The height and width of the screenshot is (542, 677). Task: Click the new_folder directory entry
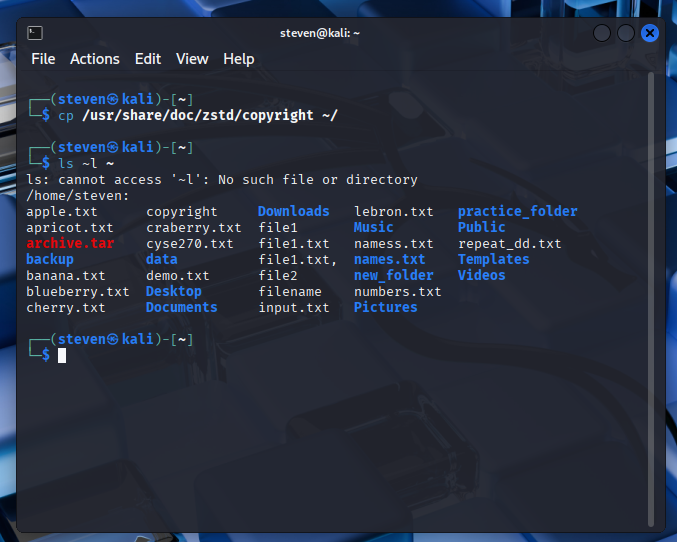pos(393,275)
